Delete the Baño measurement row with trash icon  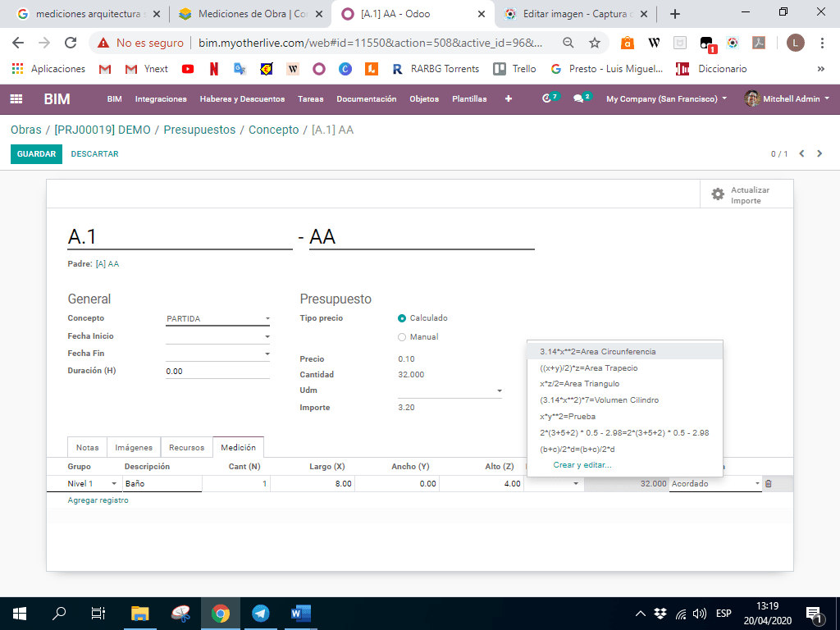(x=768, y=484)
